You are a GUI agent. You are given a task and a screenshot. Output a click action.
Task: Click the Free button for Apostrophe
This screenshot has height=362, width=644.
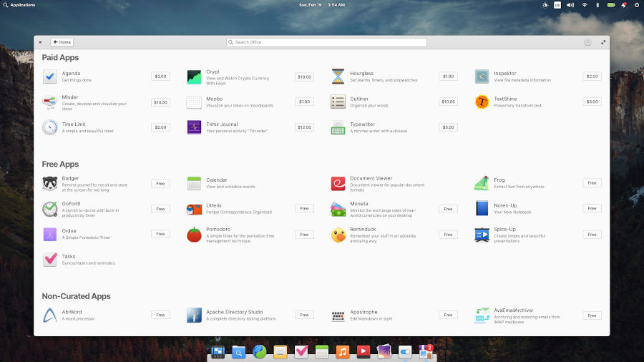tap(448, 315)
